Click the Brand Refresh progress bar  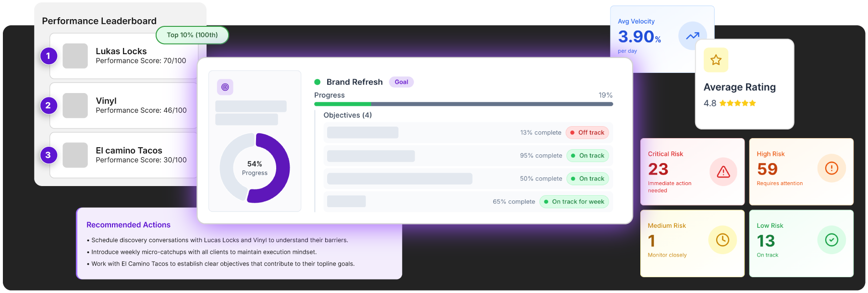click(x=463, y=104)
